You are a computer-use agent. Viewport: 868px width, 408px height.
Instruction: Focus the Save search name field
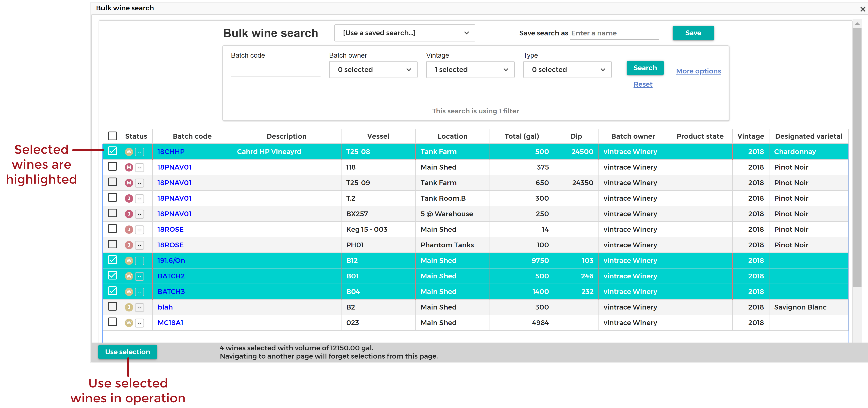tap(614, 33)
